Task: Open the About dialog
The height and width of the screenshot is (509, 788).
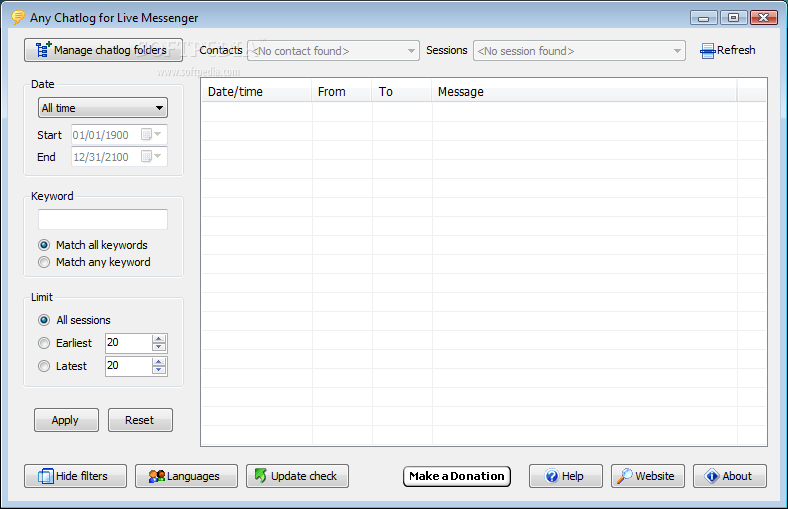Action: pos(730,476)
